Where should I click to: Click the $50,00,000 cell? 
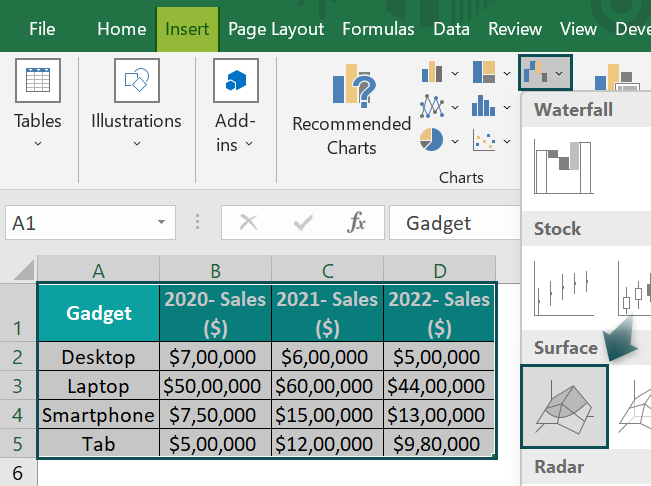click(x=215, y=386)
